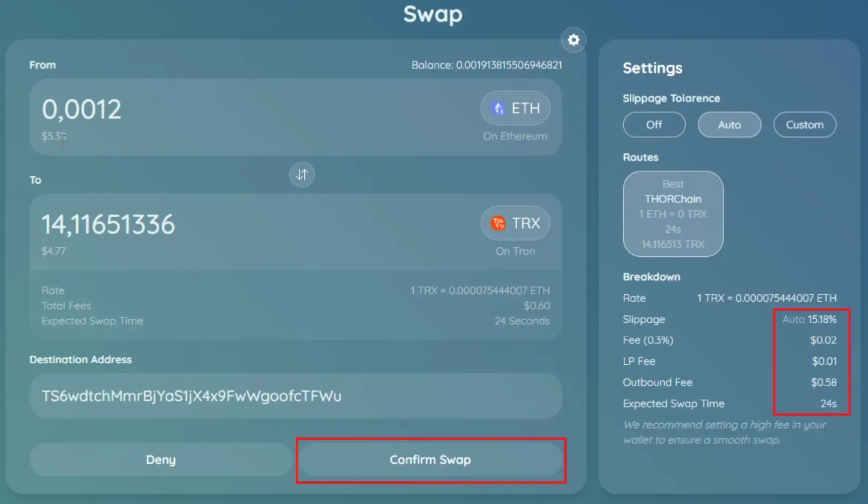The width and height of the screenshot is (868, 504).
Task: Click the Auto 15.18% slippage value
Action: click(809, 319)
